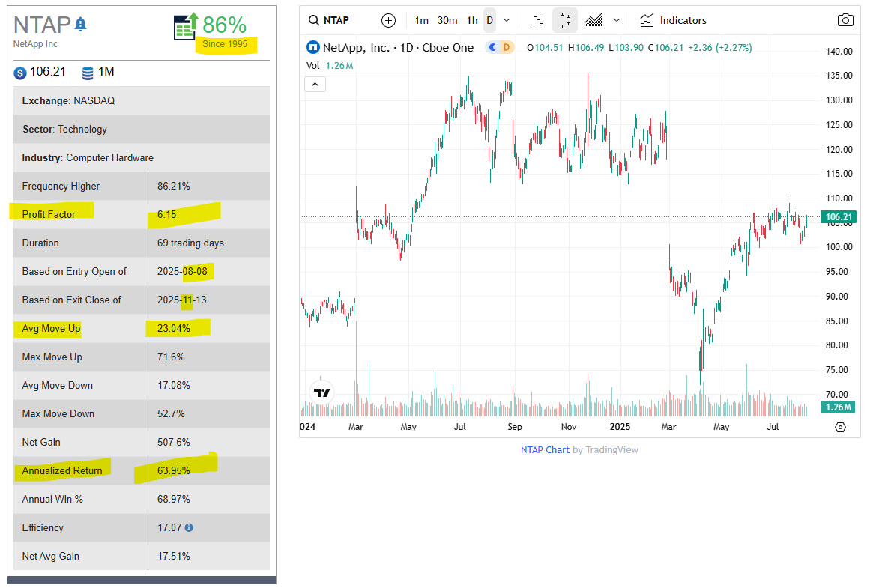Image resolution: width=882 pixels, height=588 pixels.
Task: Click the Sep label on the time axis
Action: 515,427
